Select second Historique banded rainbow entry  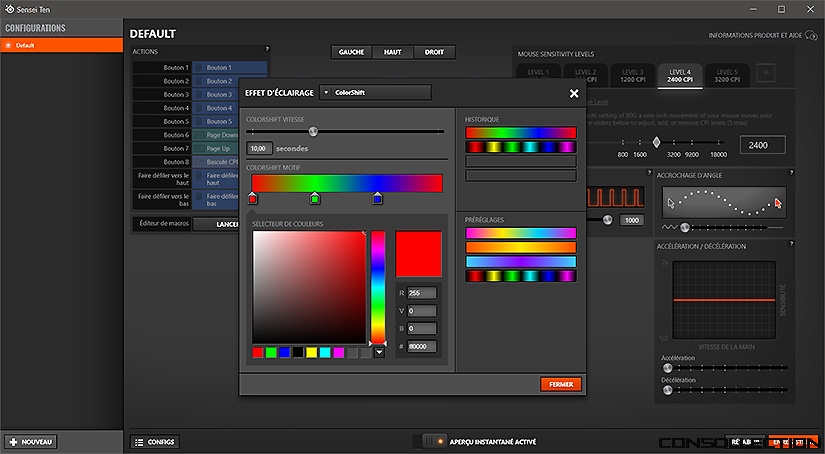[520, 147]
